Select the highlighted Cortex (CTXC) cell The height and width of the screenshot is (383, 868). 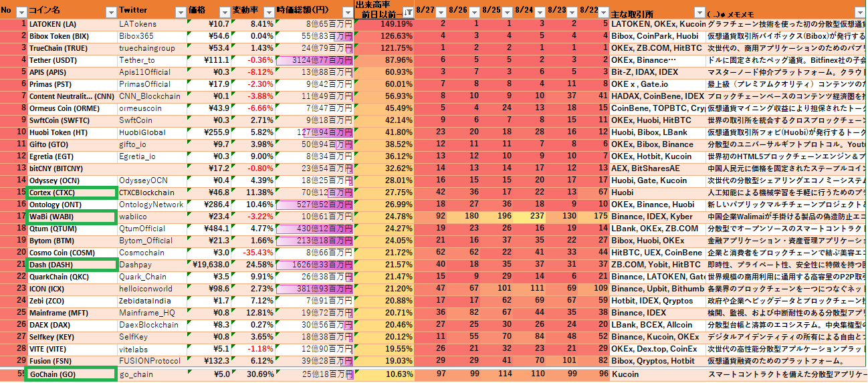72,193
